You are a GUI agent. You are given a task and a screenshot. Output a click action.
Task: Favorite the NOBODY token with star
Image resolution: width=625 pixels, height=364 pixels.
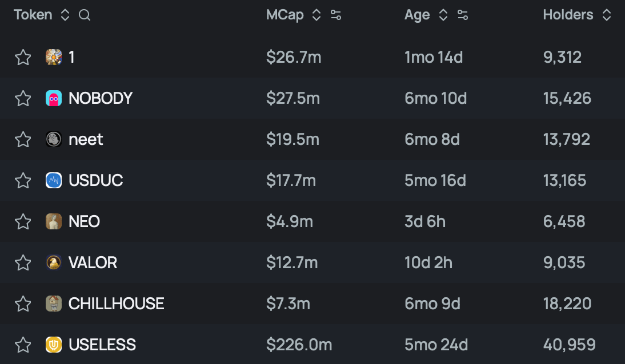tap(23, 98)
